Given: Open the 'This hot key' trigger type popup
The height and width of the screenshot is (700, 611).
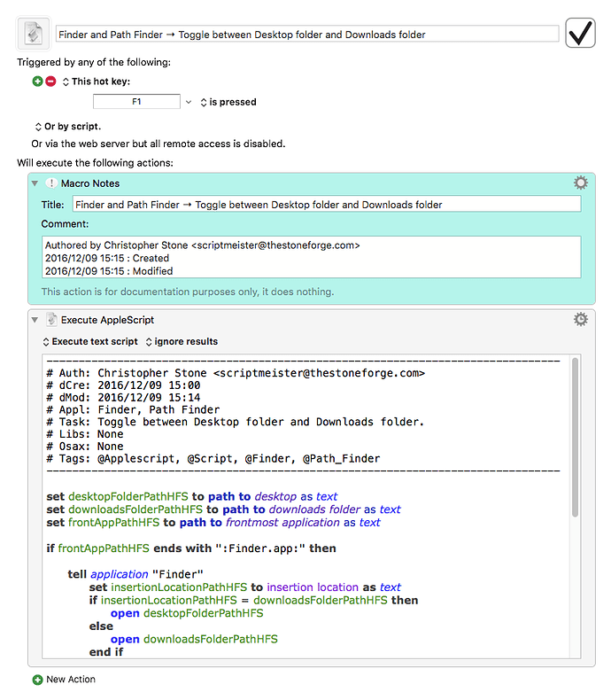Looking at the screenshot, I should click(x=97, y=82).
